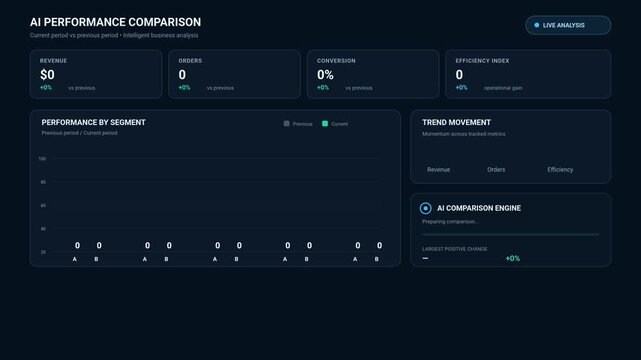Select Efficiency in Trend Movement panel
Viewport: 641px width, 360px height.
pos(560,170)
